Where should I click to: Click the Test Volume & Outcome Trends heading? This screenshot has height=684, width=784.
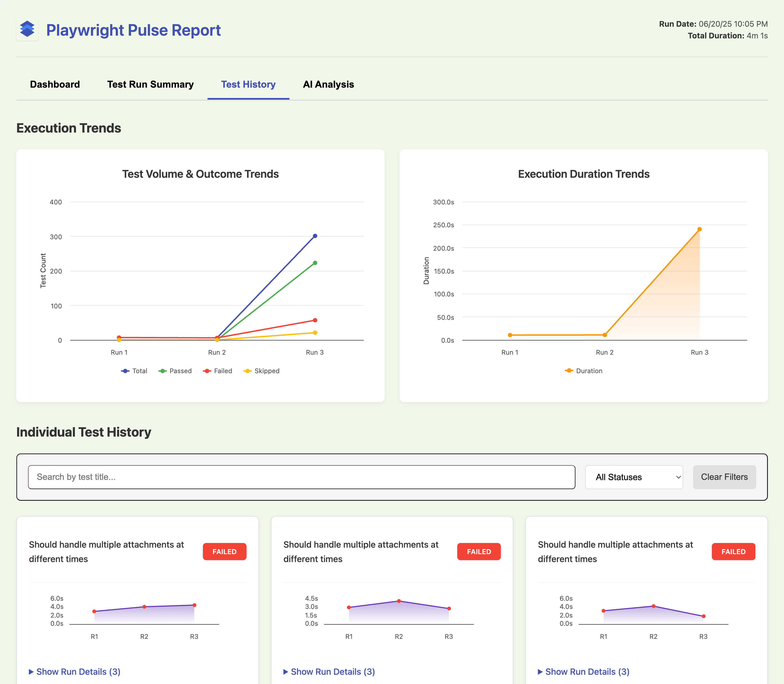tap(200, 174)
